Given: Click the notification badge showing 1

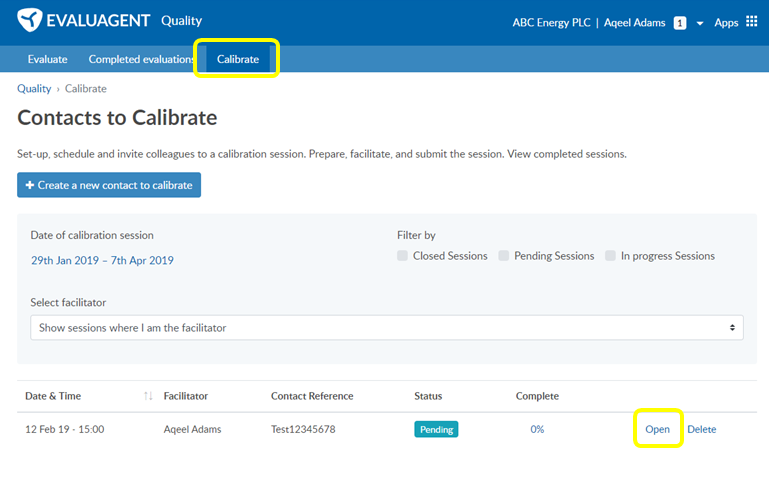Looking at the screenshot, I should 680,23.
